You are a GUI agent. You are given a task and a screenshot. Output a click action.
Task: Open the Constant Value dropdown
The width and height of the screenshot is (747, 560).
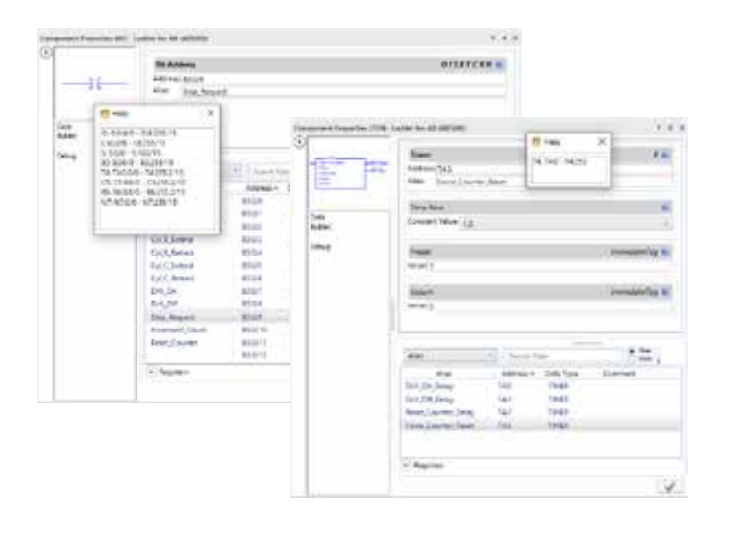click(x=665, y=222)
